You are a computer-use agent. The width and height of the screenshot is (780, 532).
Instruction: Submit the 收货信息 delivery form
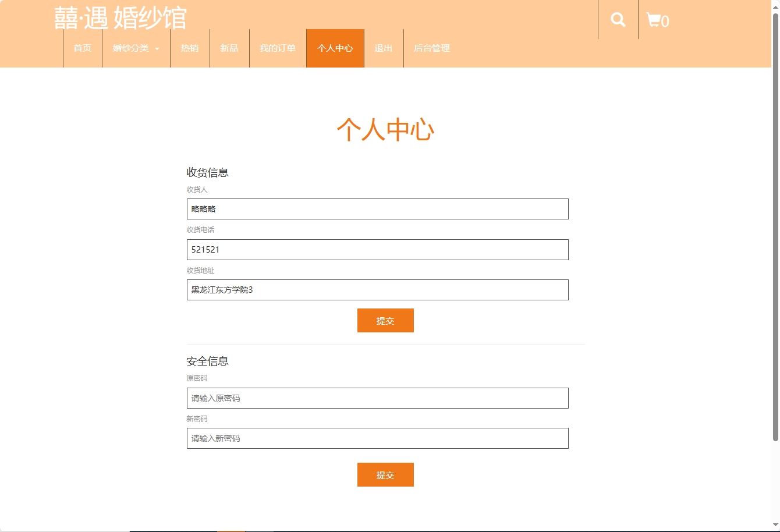[385, 320]
